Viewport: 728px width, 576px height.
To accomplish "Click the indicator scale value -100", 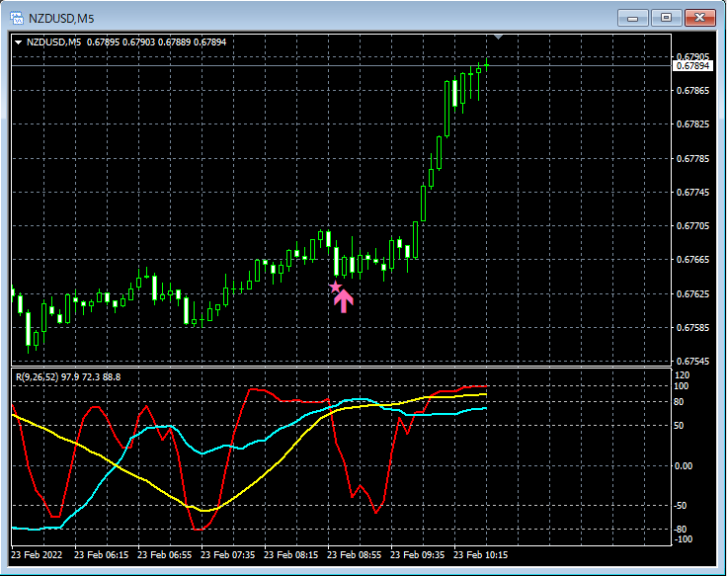I will coord(682,539).
